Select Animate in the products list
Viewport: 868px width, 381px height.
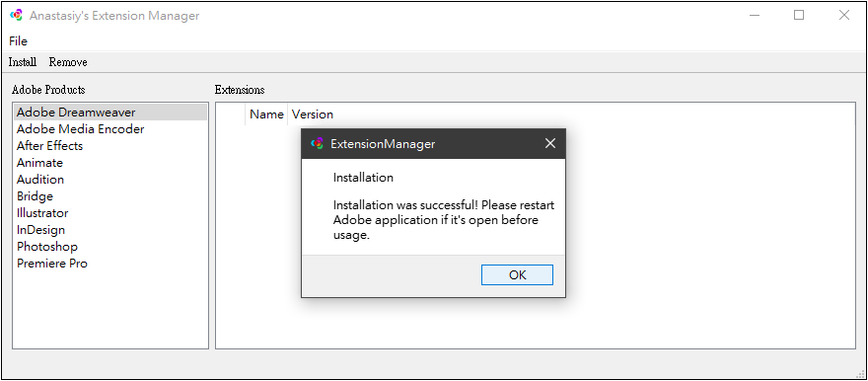coord(110,163)
